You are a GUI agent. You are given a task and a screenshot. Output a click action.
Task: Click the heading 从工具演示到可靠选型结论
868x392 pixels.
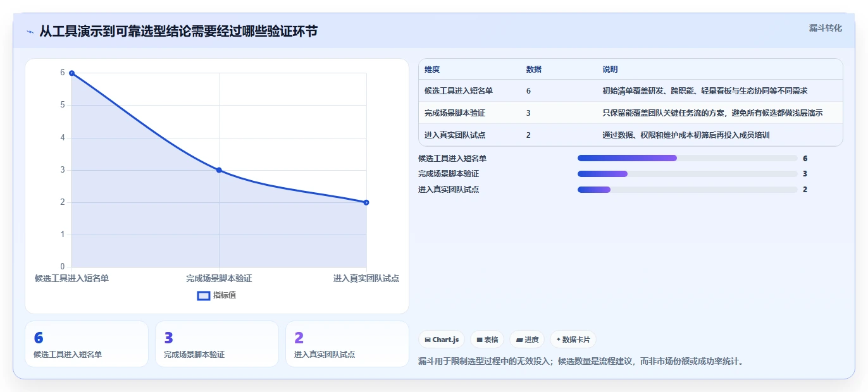pyautogui.click(x=179, y=32)
